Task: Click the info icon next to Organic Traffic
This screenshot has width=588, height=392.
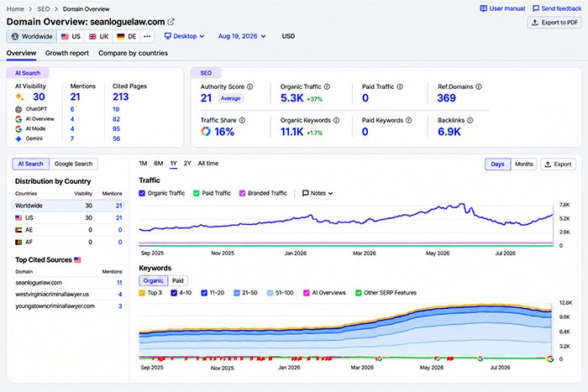Action: click(327, 86)
